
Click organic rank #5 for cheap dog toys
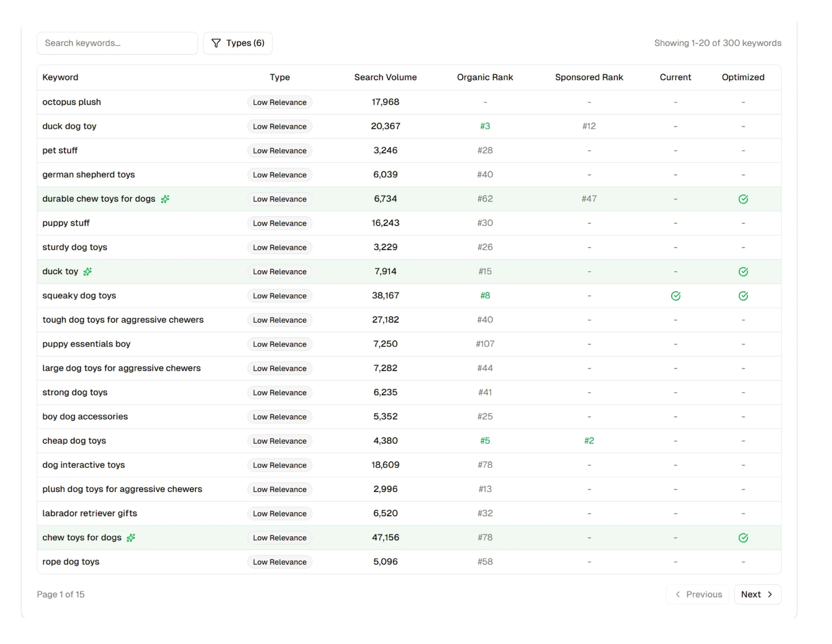pos(485,441)
